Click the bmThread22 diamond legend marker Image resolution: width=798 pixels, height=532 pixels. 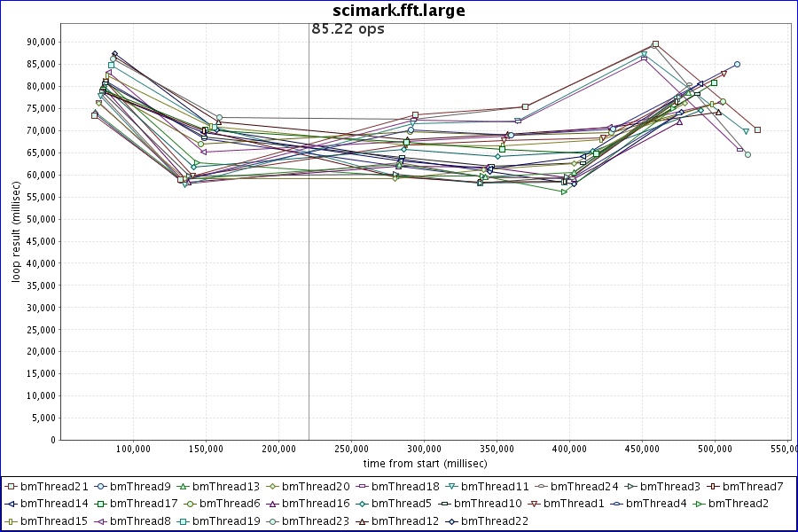(x=451, y=521)
